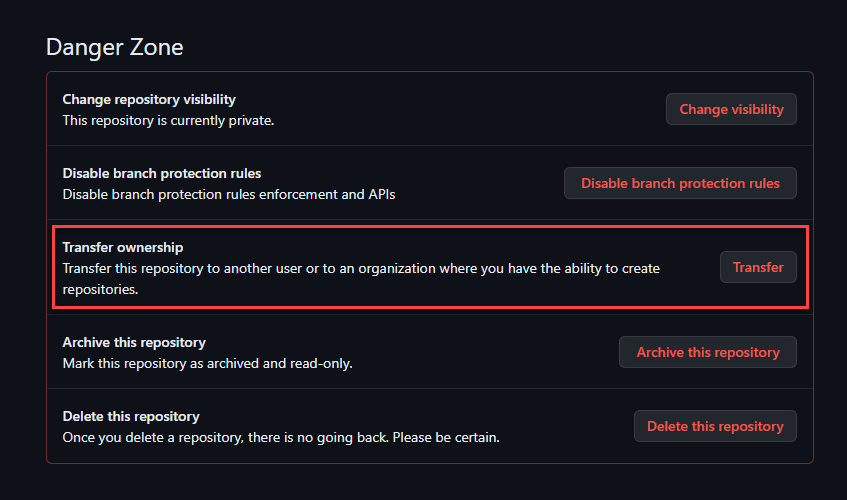Select the bold "Archive this repository" row title
847x500 pixels.
(134, 342)
